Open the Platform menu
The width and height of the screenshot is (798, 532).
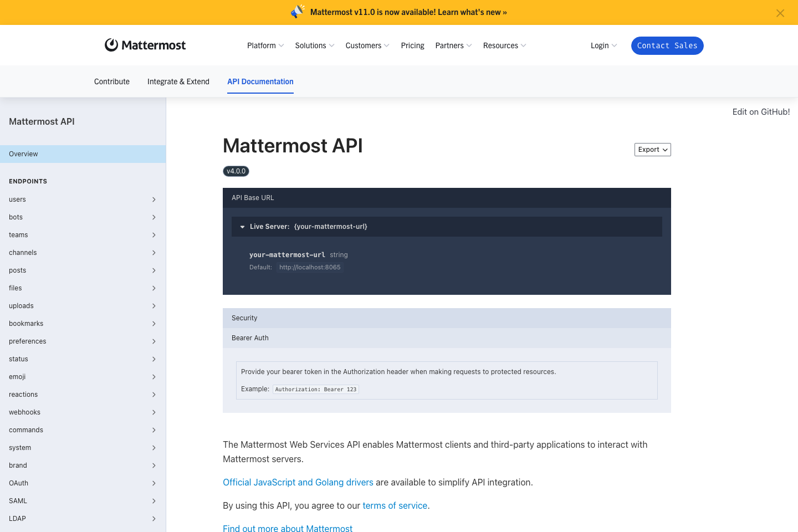[265, 45]
